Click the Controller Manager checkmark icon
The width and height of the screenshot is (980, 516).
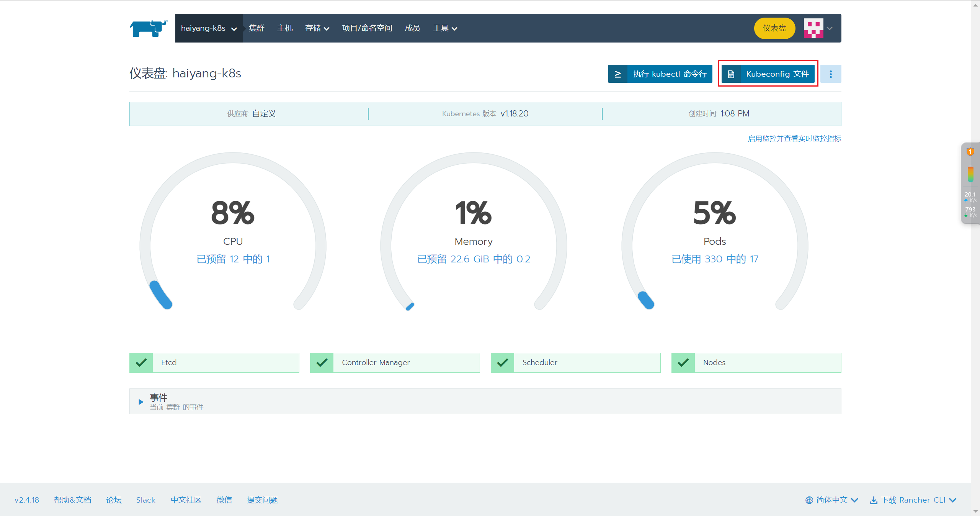point(322,362)
